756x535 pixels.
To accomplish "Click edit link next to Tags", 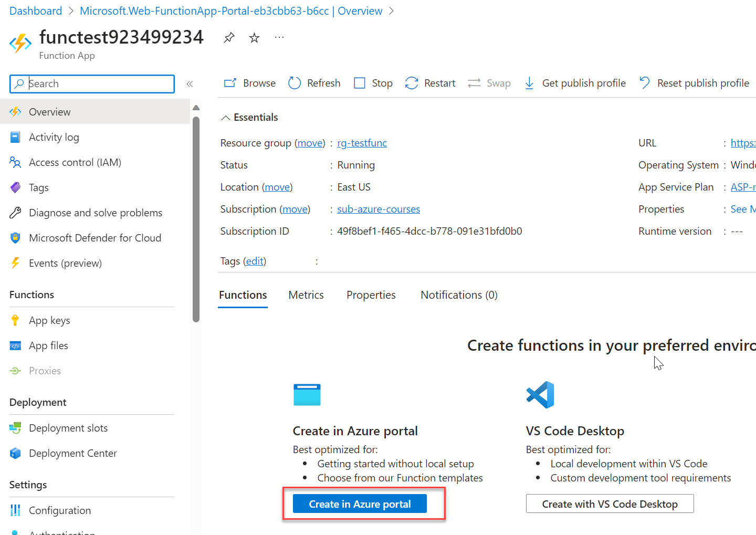I will (255, 261).
